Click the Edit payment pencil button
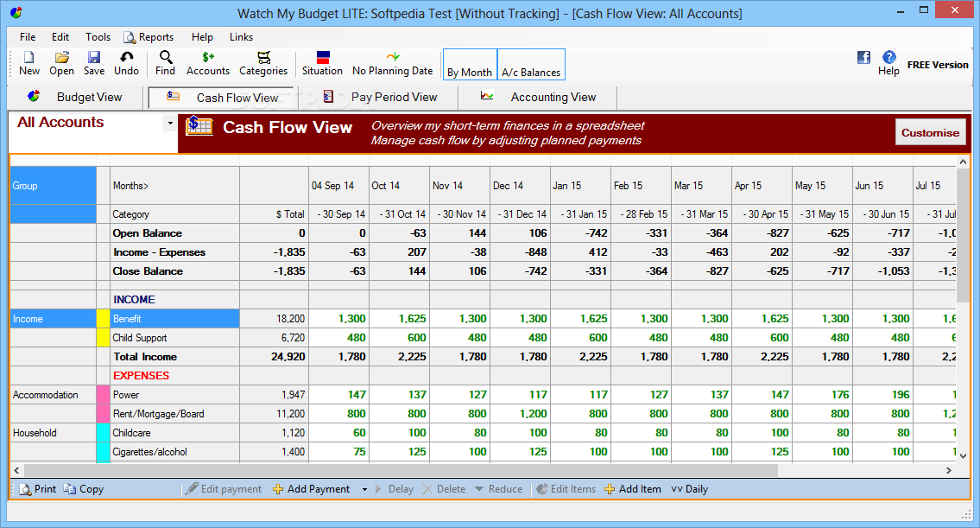 tap(223, 489)
